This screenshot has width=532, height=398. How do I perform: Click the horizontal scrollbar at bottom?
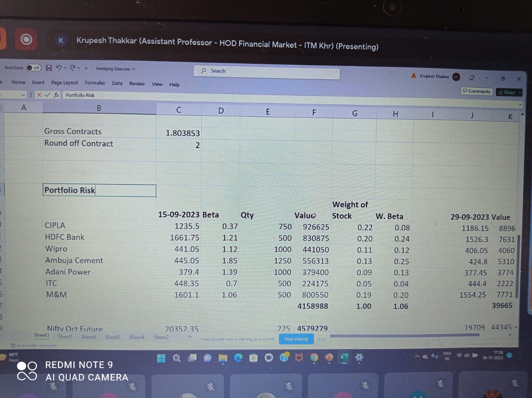(405, 335)
